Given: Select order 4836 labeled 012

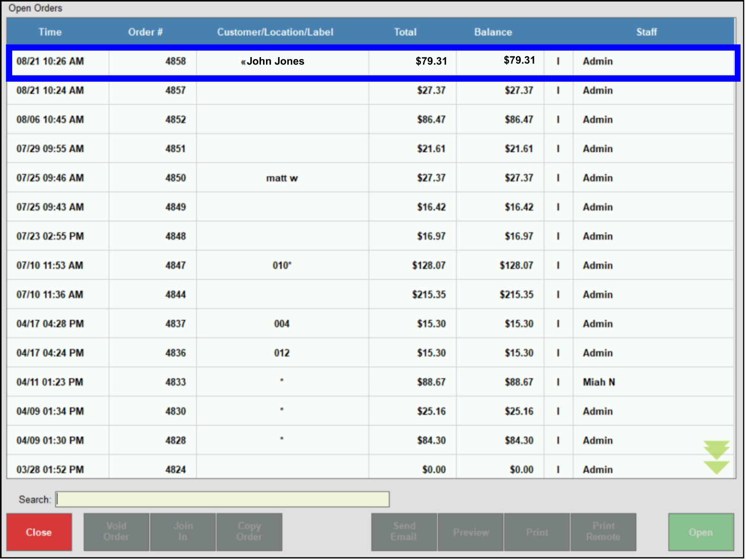Looking at the screenshot, I should (x=282, y=353).
